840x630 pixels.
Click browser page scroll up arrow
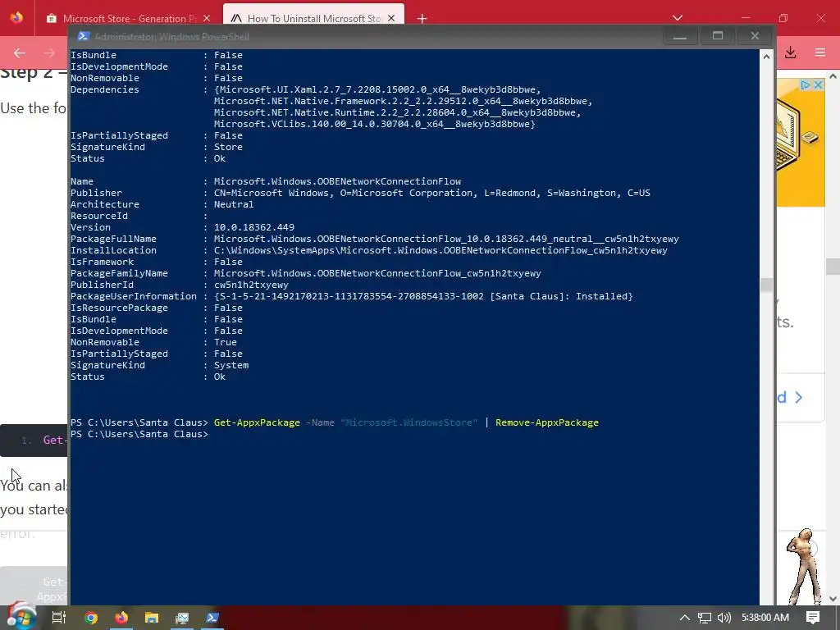click(833, 76)
